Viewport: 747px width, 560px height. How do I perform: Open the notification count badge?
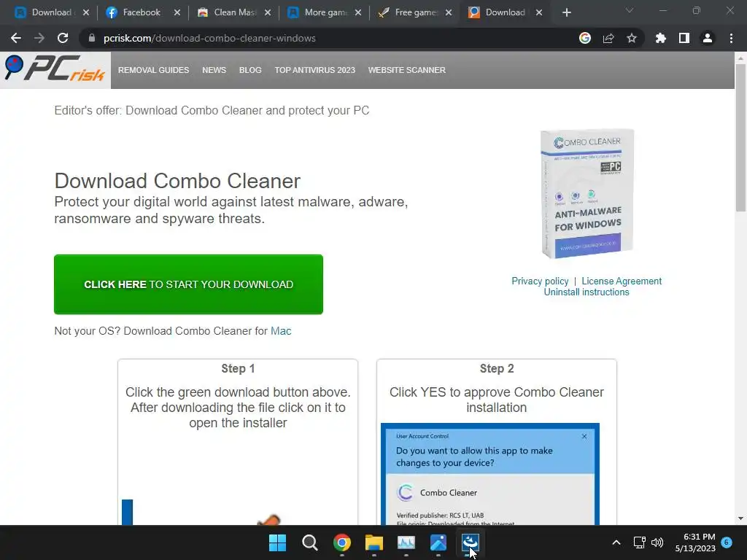pyautogui.click(x=727, y=542)
